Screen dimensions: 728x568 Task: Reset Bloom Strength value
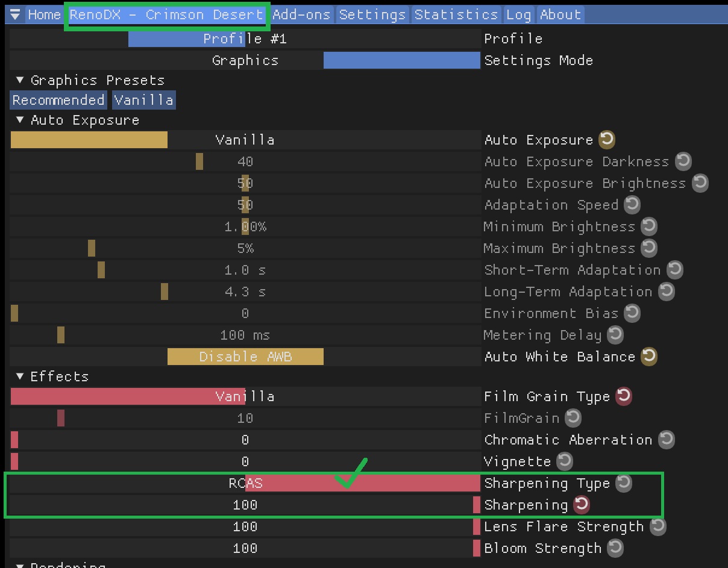tap(615, 548)
